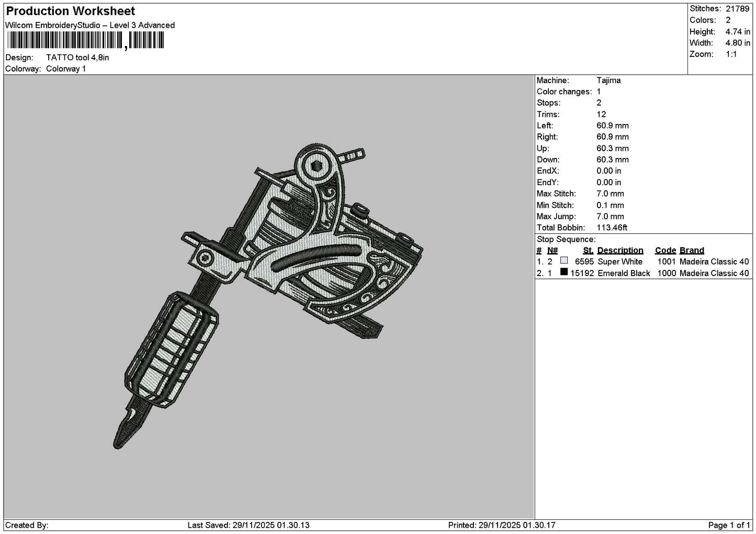The height and width of the screenshot is (534, 756).
Task: Click the Stitches count 21789
Action: coord(737,9)
